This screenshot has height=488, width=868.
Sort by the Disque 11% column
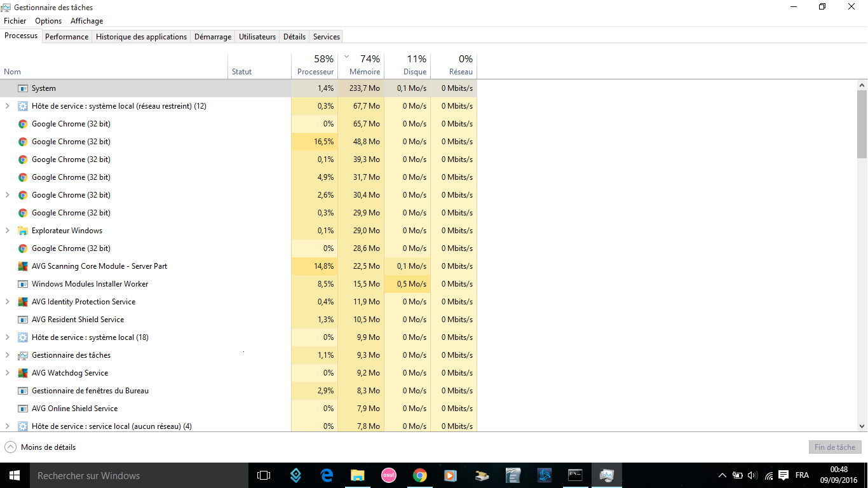(407, 65)
